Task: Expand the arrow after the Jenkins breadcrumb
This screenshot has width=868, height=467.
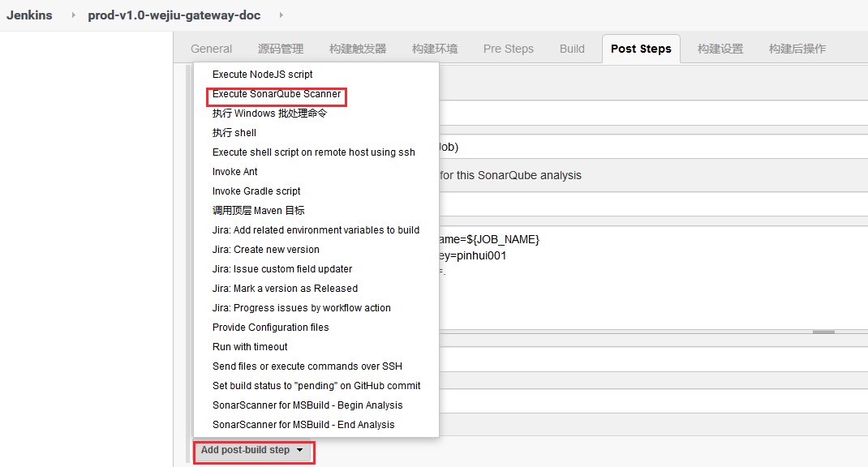Action: pos(73,15)
